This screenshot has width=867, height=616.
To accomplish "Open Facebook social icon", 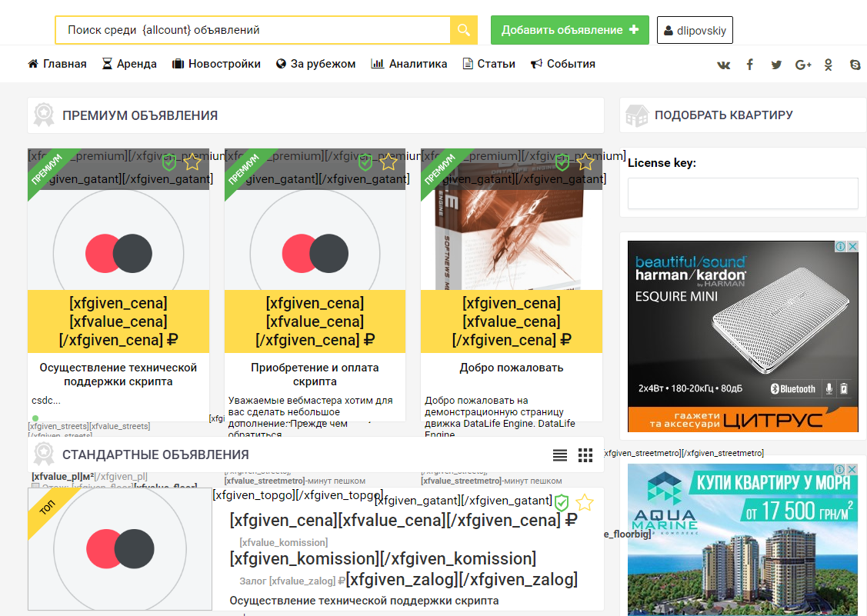I will pos(750,65).
